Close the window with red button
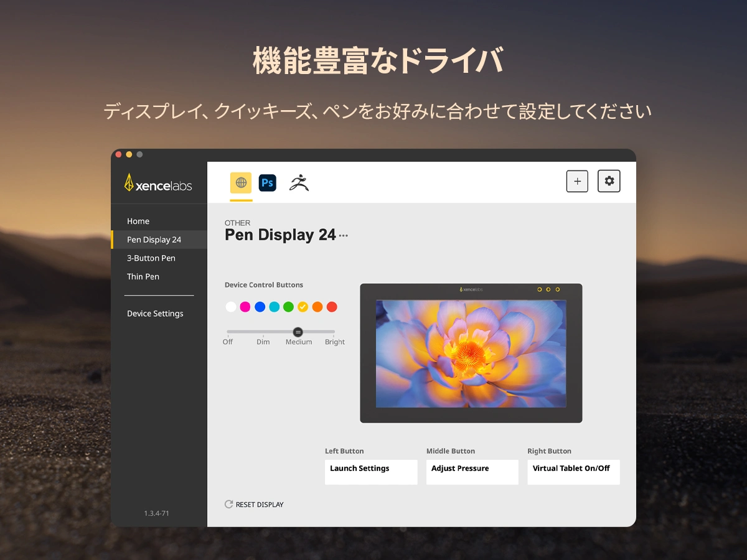747x560 pixels. tap(118, 154)
